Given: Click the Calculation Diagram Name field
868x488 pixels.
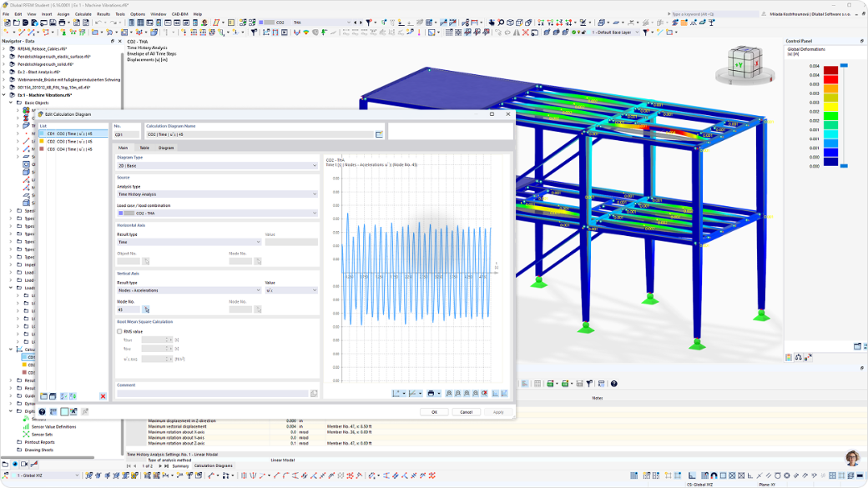Looking at the screenshot, I should [260, 134].
